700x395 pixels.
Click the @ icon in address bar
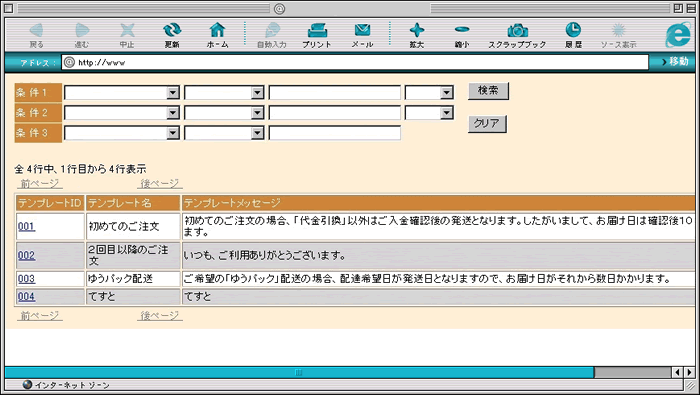click(x=69, y=62)
